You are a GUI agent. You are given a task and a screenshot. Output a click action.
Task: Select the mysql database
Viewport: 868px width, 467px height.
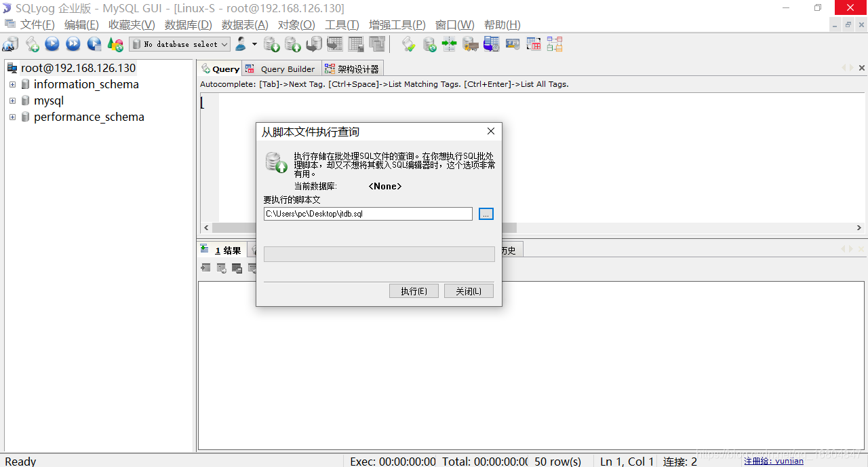pyautogui.click(x=49, y=100)
